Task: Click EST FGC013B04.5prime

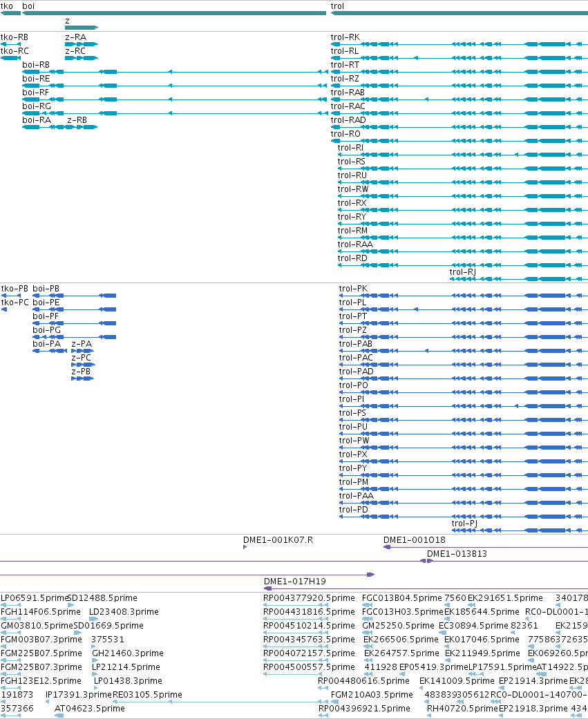Action: pos(401,598)
